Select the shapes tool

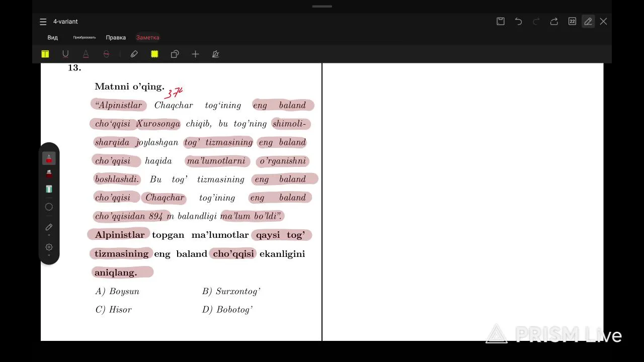[x=175, y=54]
